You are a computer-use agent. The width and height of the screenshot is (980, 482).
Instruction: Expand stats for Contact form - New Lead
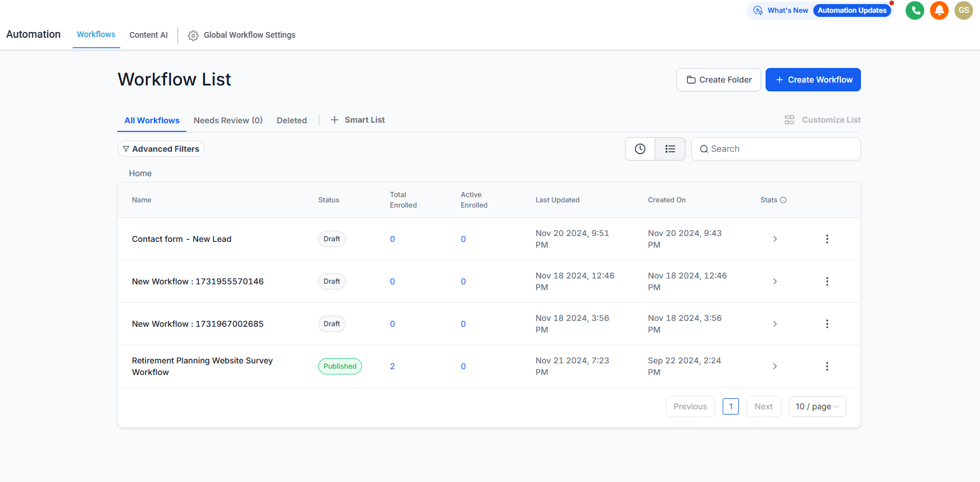775,239
